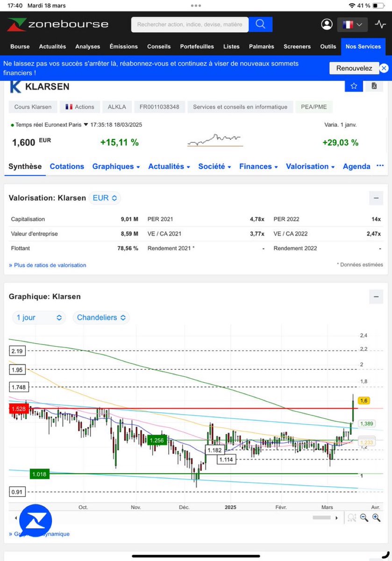Collapse the Valorisation panel with minus button
This screenshot has width=392, height=561.
coord(376,198)
